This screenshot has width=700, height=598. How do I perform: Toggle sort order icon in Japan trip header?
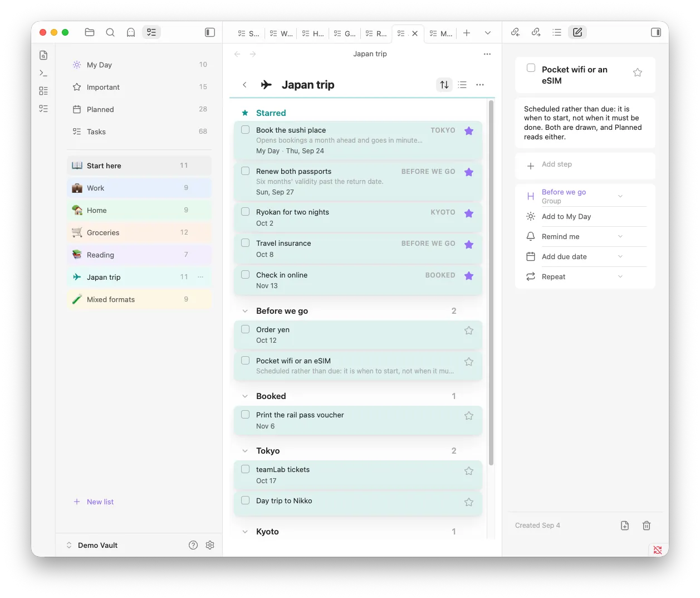click(x=444, y=85)
